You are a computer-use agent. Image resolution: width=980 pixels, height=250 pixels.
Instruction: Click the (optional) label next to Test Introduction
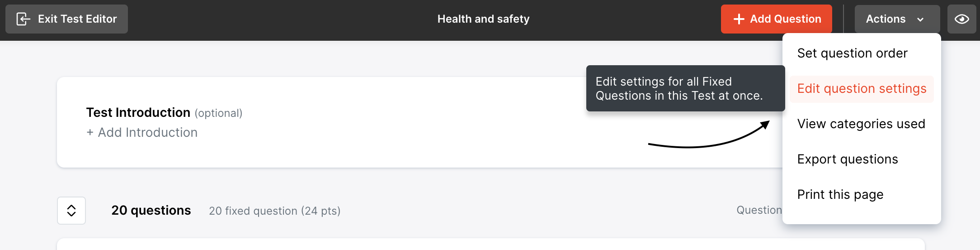218,113
